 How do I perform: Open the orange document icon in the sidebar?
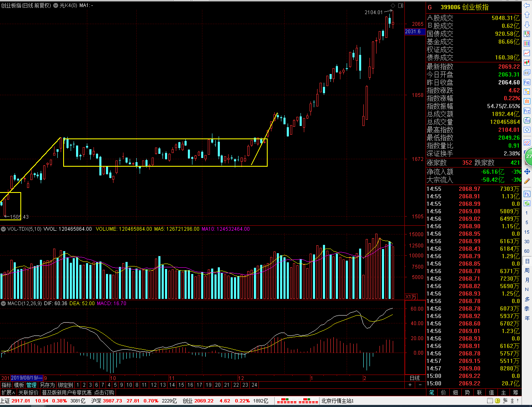527,101
